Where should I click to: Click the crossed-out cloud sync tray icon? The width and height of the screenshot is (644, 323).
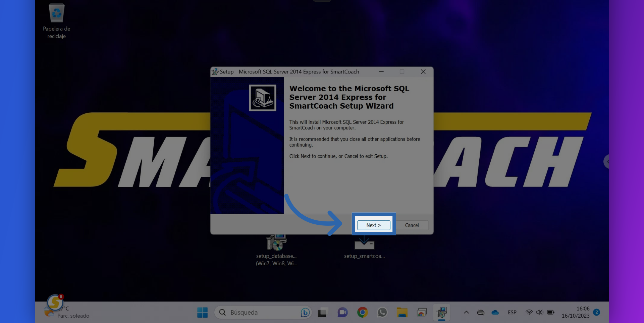(x=481, y=313)
